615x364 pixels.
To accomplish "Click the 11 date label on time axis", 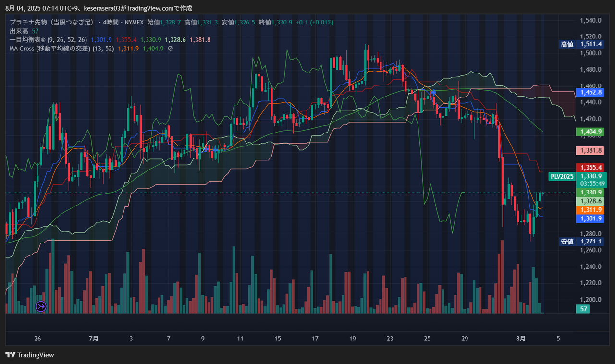I will pos(240,339).
